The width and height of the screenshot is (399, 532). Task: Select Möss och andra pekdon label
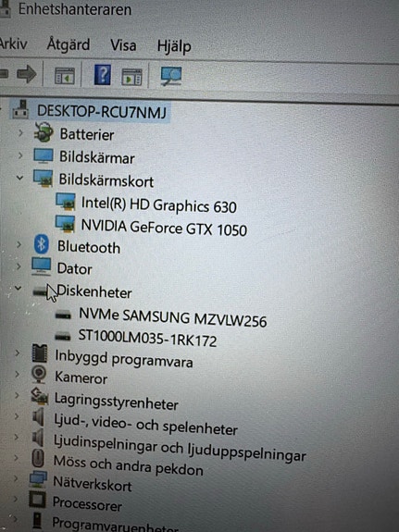(x=129, y=465)
